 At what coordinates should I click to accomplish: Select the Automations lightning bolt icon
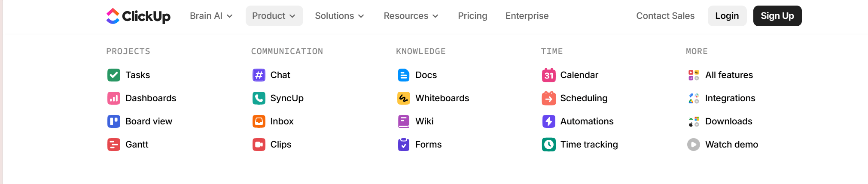pyautogui.click(x=548, y=121)
